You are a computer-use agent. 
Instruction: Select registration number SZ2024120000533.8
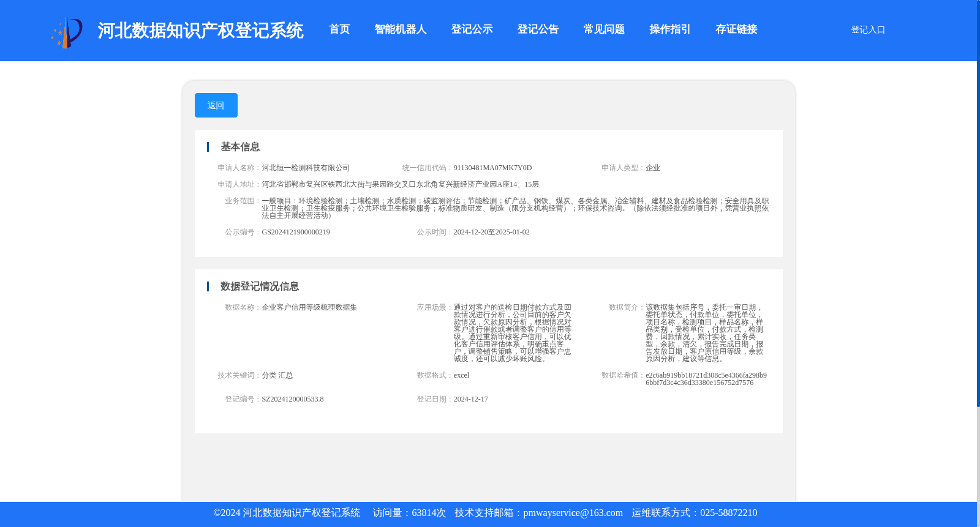[x=293, y=399]
